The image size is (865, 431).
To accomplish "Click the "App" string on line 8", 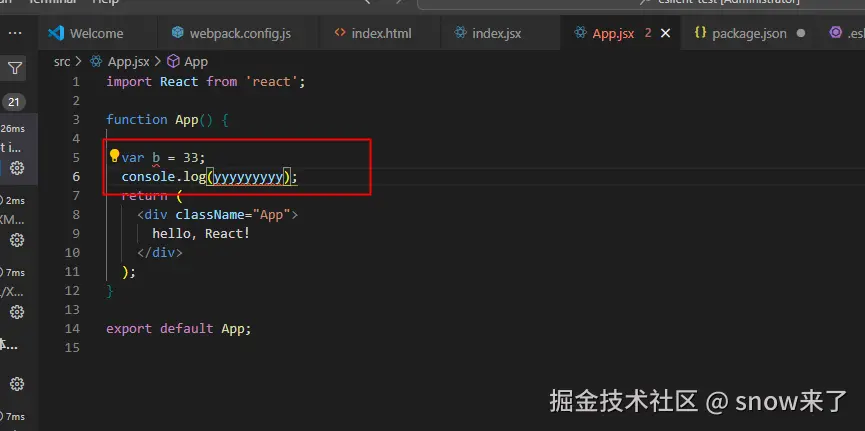I will 271,215.
